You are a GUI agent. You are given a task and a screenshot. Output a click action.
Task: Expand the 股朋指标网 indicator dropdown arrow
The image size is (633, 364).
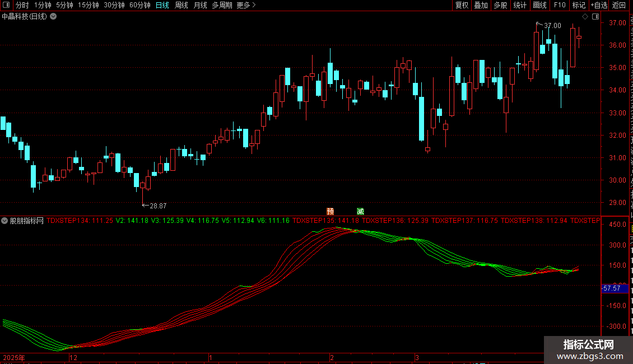point(4,221)
